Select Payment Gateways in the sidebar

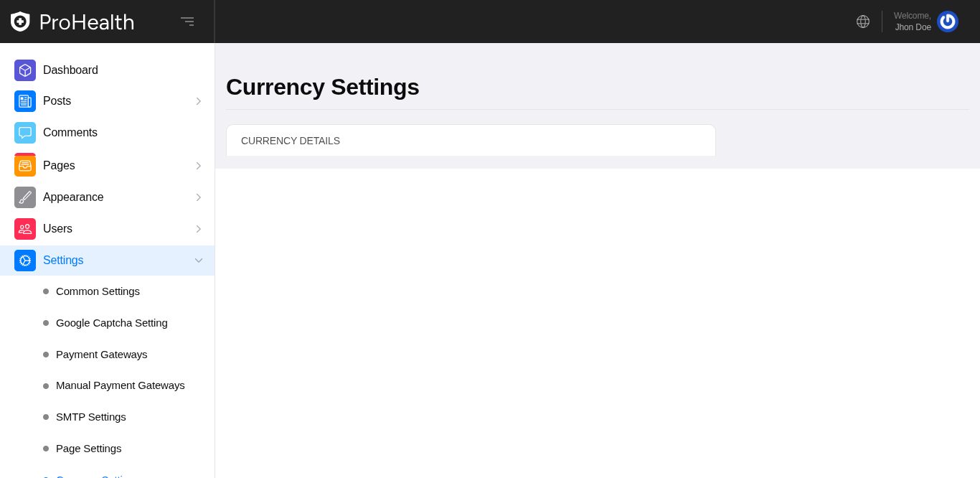[101, 355]
